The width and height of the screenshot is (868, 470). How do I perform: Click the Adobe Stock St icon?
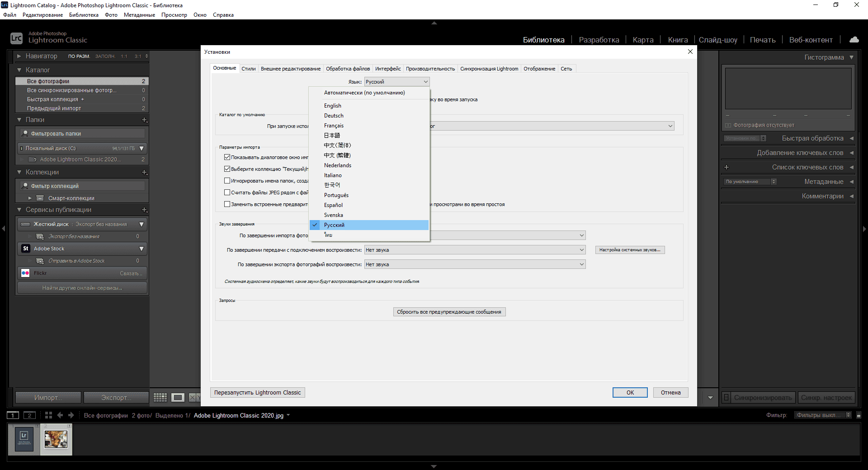(26, 249)
